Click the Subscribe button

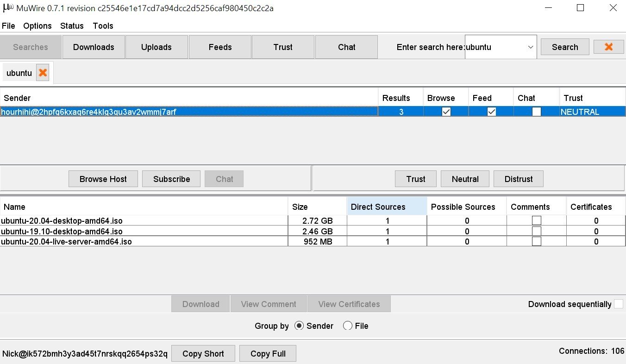point(171,179)
